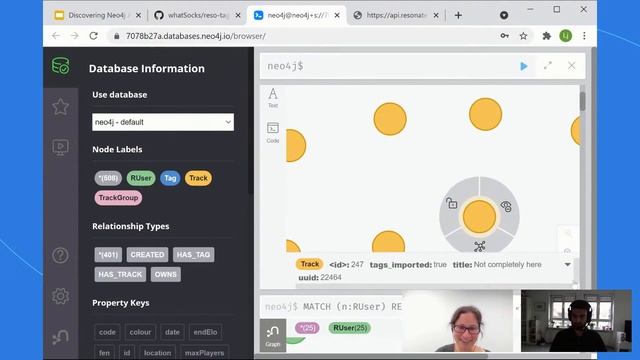Select the CREATED relationship type
640x360 pixels.
tap(147, 255)
